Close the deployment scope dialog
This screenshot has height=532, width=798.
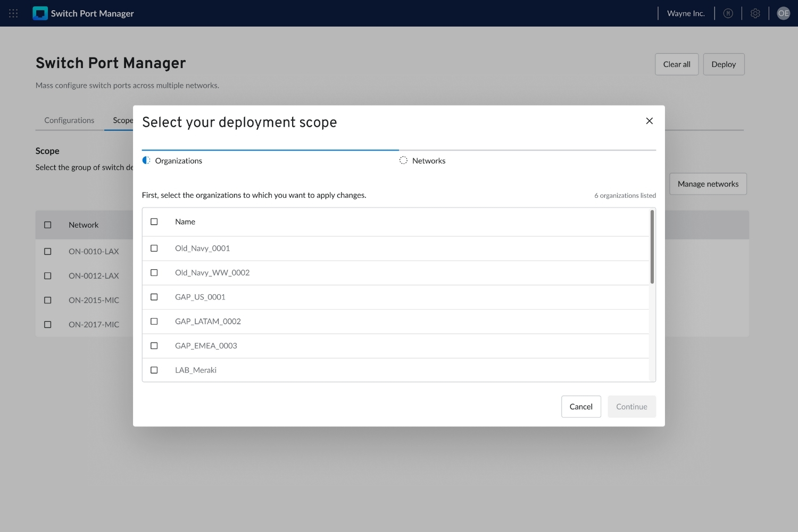pos(650,121)
